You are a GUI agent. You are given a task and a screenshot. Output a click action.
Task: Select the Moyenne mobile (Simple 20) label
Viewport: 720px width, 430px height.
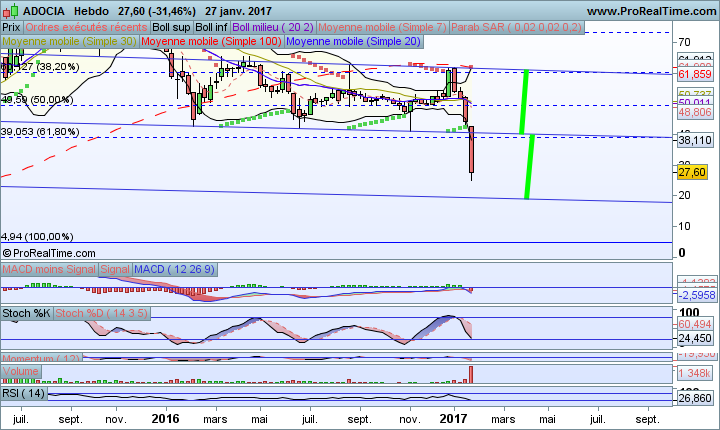click(353, 41)
